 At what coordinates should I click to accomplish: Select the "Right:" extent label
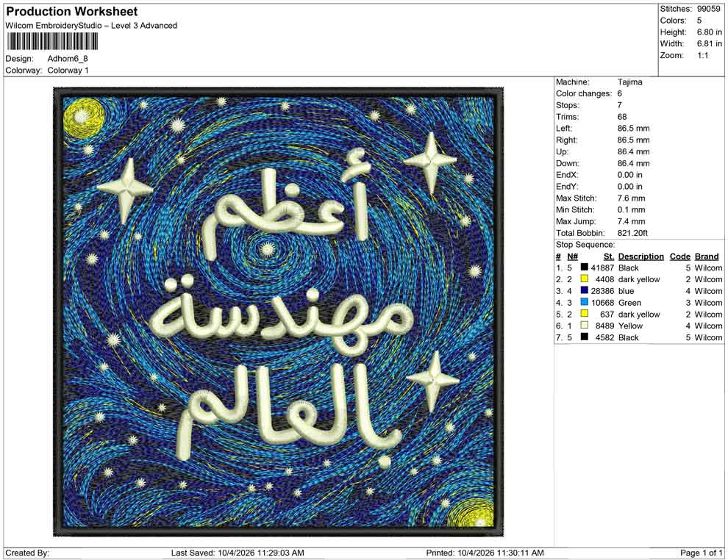pos(567,140)
